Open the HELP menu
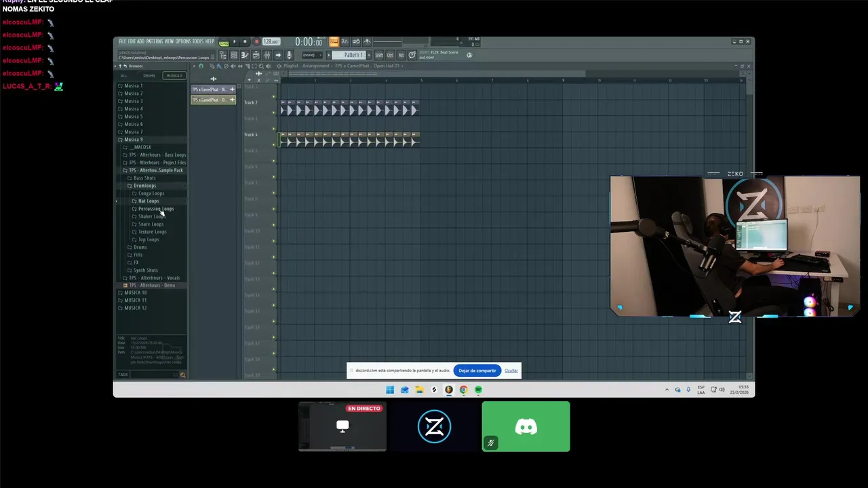 [x=210, y=41]
